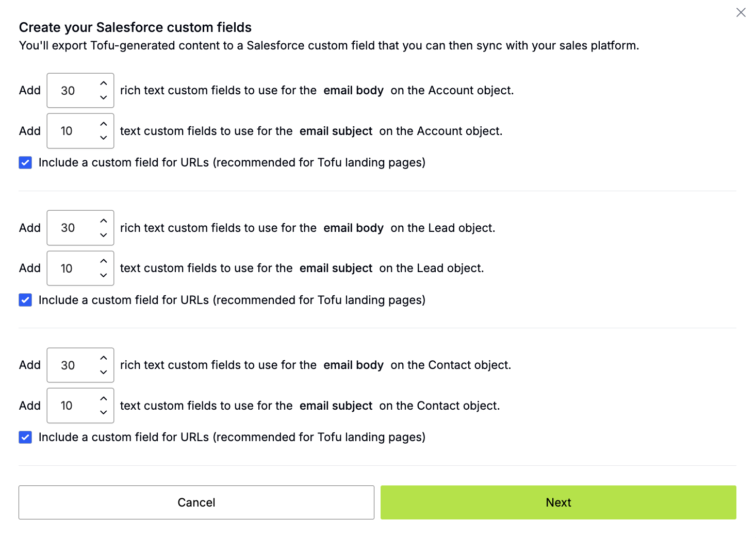Click the Next button
This screenshot has width=756, height=538.
[558, 502]
